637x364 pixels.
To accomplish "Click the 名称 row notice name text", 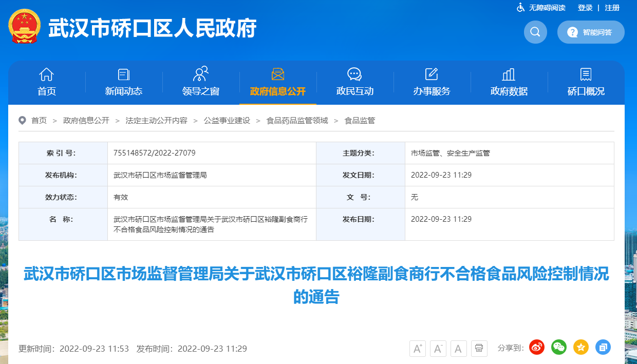I will pos(211,224).
